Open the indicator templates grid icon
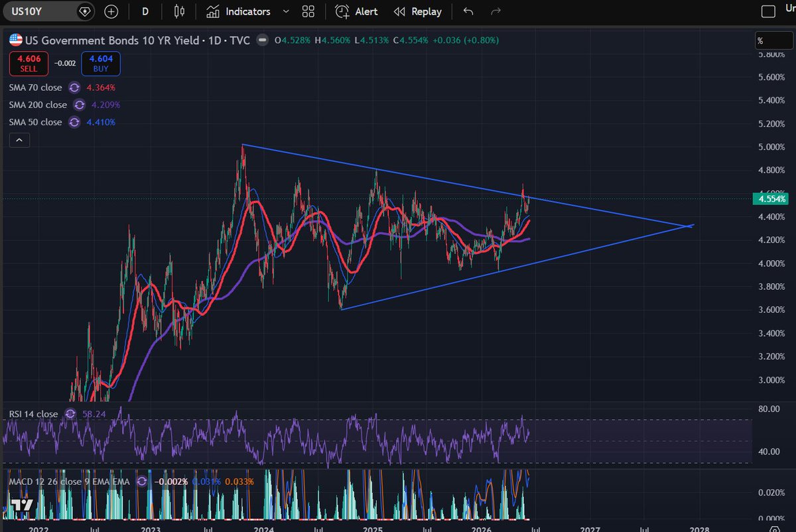The image size is (796, 532). click(x=308, y=11)
